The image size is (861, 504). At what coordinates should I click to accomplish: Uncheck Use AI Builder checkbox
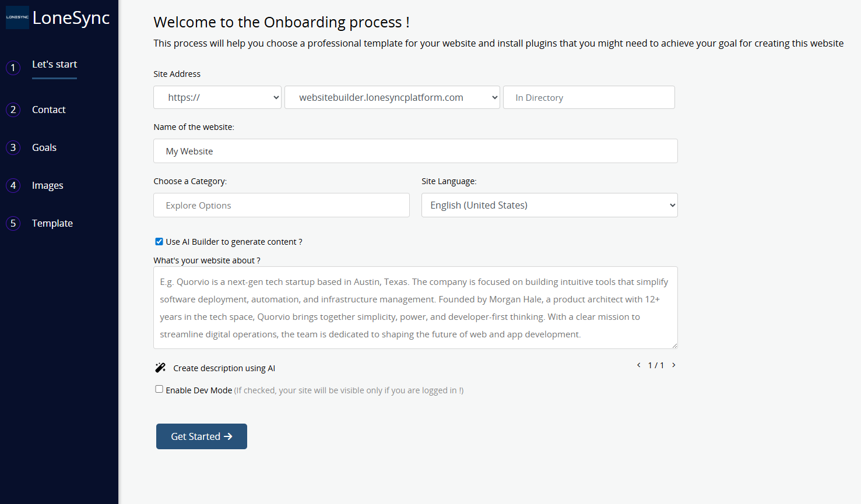pos(159,241)
